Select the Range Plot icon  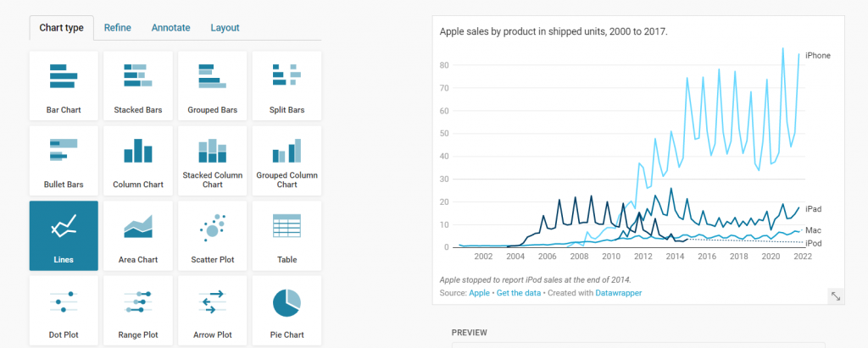click(138, 310)
